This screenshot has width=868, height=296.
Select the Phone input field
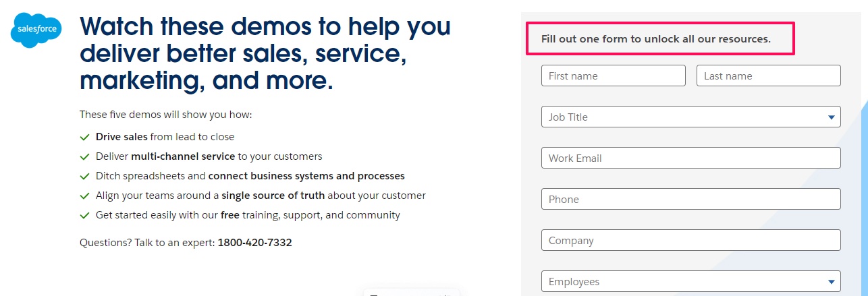[690, 199]
